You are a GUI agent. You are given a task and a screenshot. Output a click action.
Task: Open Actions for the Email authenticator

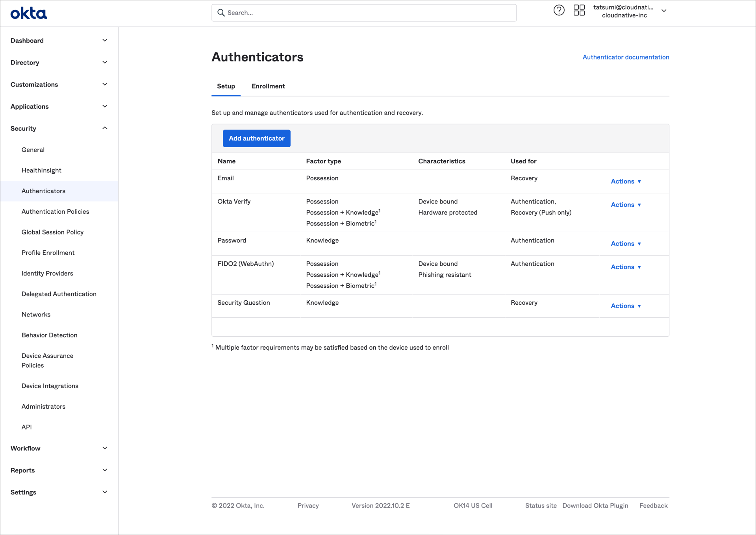625,181
